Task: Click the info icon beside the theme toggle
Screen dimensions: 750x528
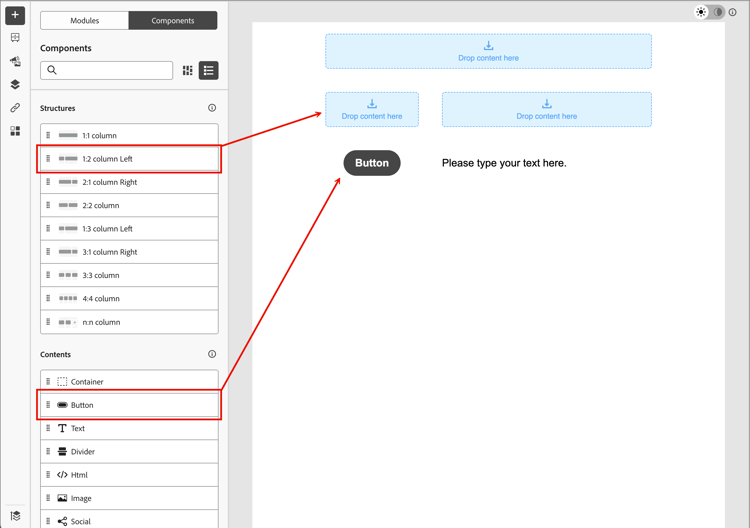Action: click(732, 12)
